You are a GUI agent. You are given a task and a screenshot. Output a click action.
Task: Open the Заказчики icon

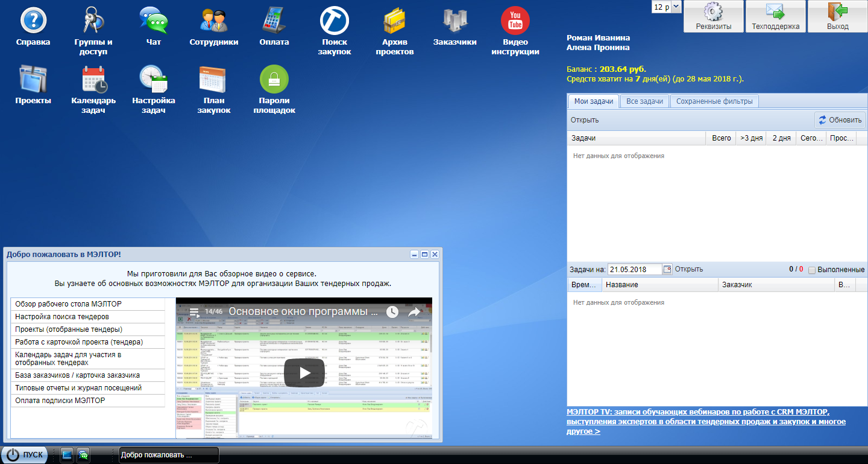tap(455, 21)
